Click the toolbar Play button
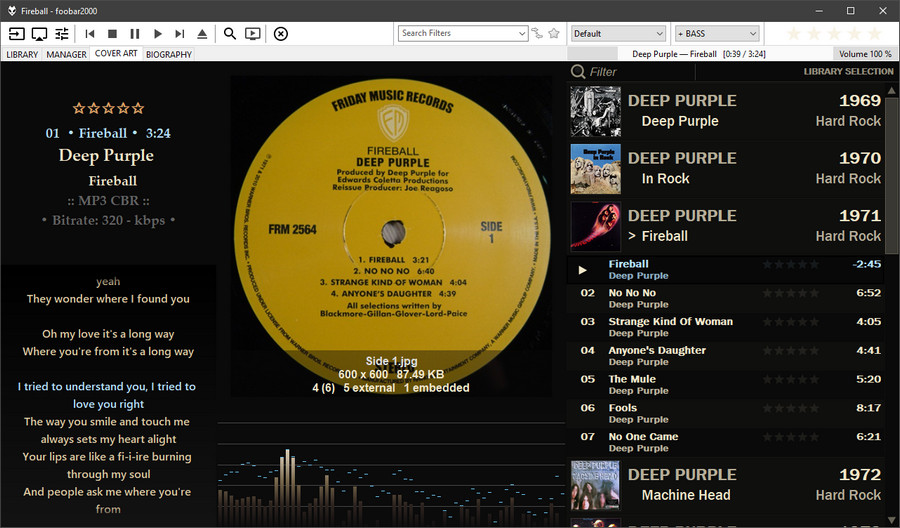The height and width of the screenshot is (528, 900). 157,34
